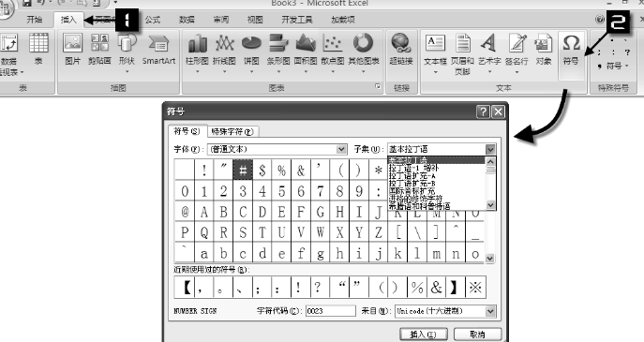Select the @ symbol in the grid
The height and width of the screenshot is (342, 644).
[x=185, y=212]
